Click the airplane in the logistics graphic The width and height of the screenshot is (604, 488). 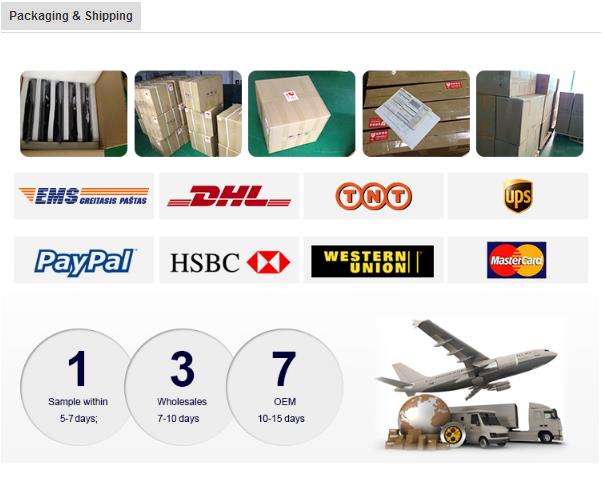tap(466, 358)
